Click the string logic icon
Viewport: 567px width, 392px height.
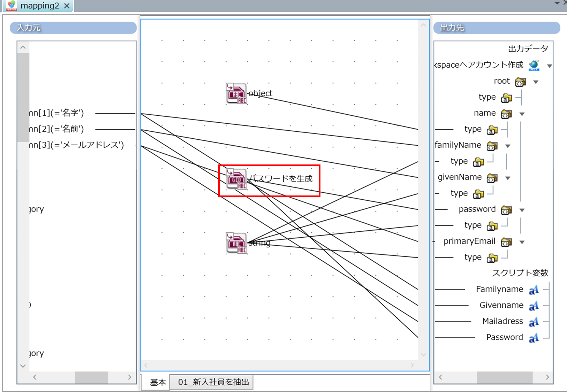click(236, 243)
